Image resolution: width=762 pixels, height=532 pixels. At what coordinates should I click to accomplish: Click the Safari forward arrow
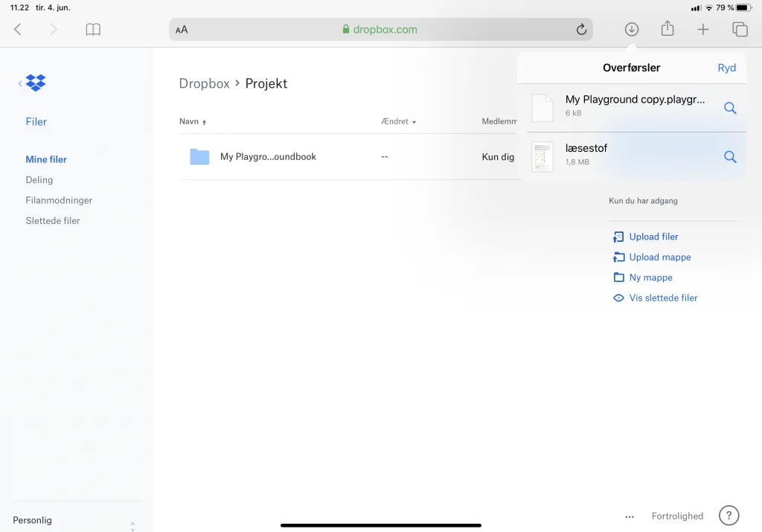click(x=54, y=29)
